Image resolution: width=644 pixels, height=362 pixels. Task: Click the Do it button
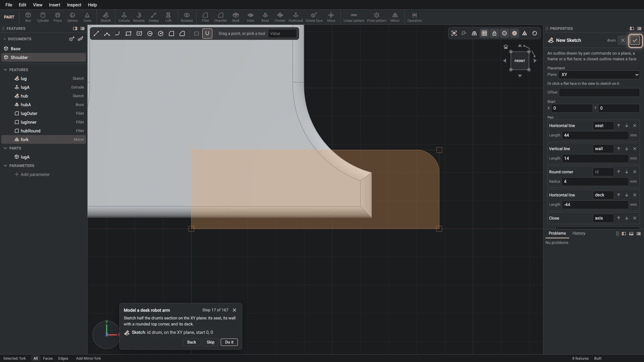point(229,342)
